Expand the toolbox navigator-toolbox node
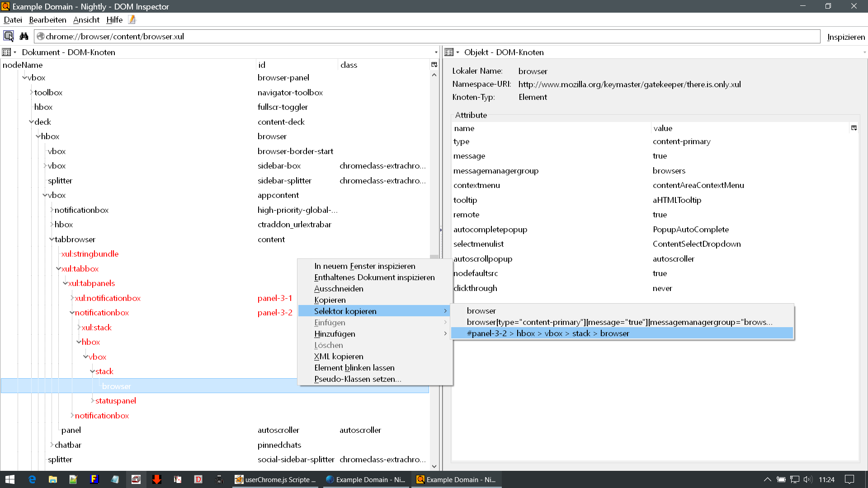Image resolution: width=868 pixels, height=488 pixels. coord(31,93)
